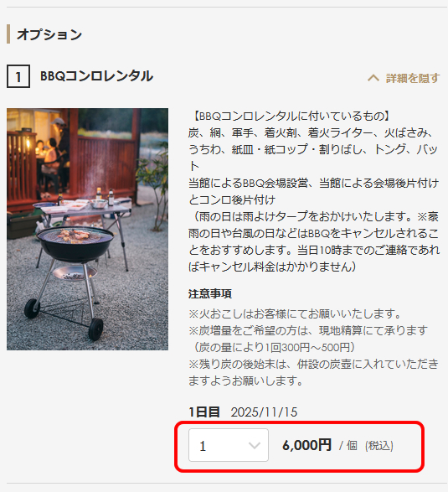Click the 【BBQコンロレンタルに付いているもの】 line

290,117
